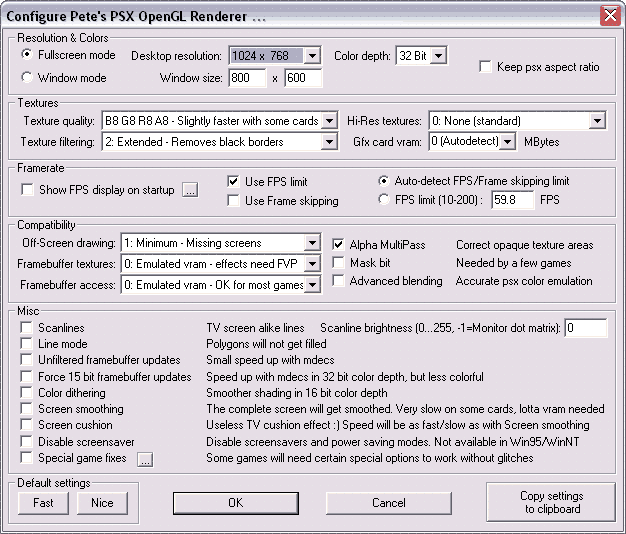Open Special game fixes ellipsis button

tap(145, 459)
